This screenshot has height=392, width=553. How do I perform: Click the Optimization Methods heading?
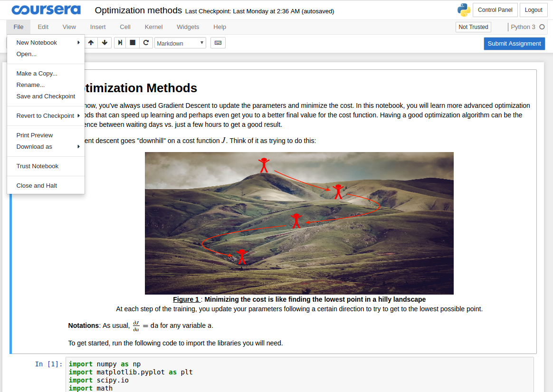[140, 88]
